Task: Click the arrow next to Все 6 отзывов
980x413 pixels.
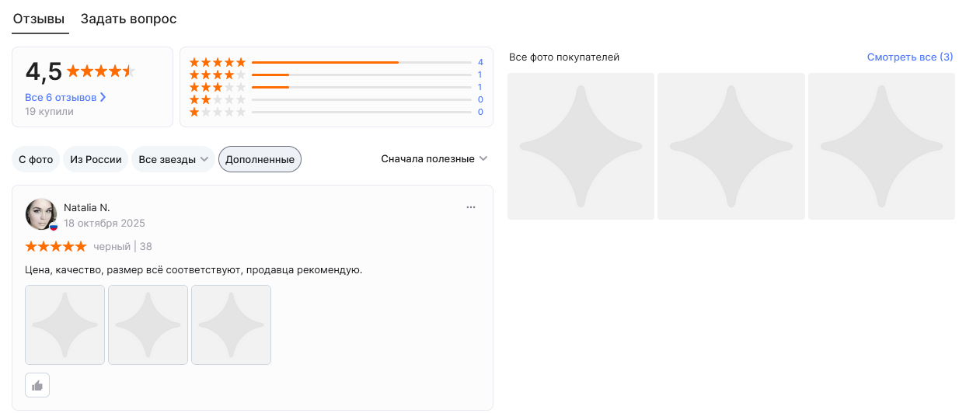Action: [x=103, y=98]
